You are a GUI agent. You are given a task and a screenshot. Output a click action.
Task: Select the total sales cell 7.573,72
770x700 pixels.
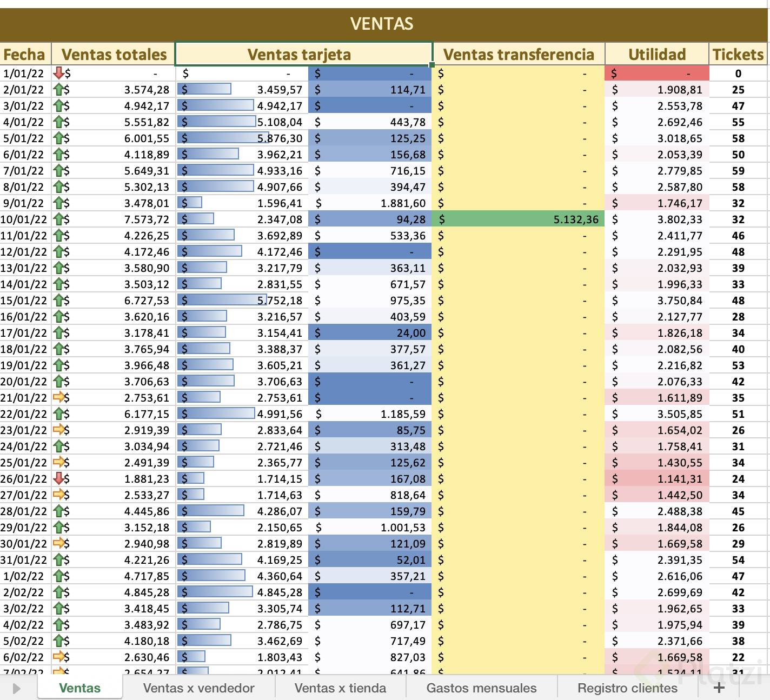tap(114, 219)
